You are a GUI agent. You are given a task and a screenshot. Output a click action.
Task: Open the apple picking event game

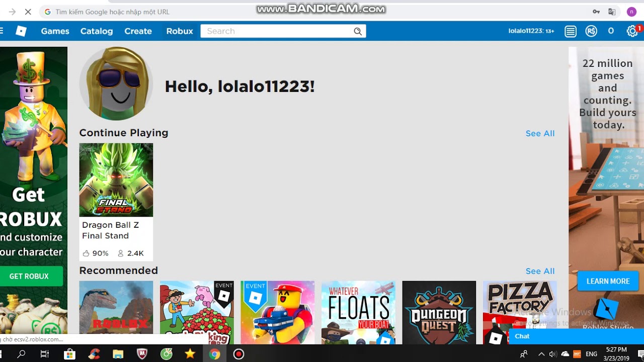(197, 312)
